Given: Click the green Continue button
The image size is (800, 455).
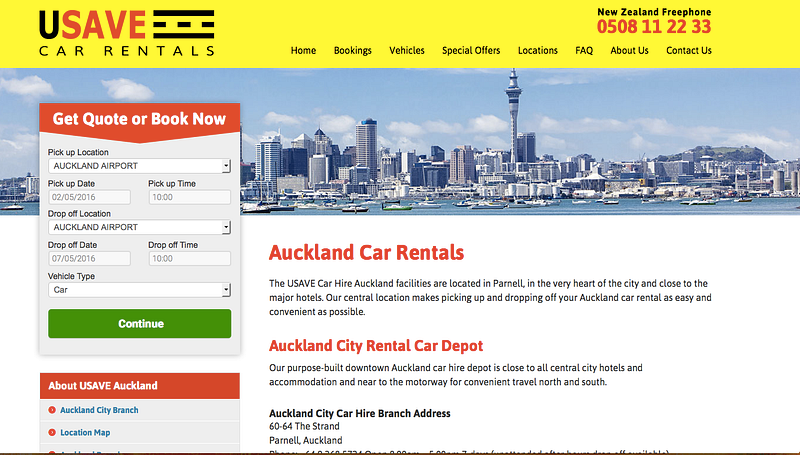Looking at the screenshot, I should coord(139,323).
